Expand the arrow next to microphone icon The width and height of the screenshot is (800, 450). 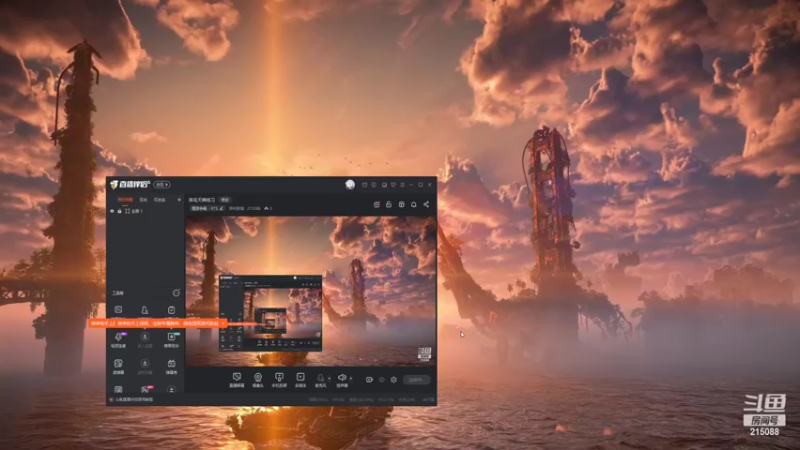tap(329, 379)
